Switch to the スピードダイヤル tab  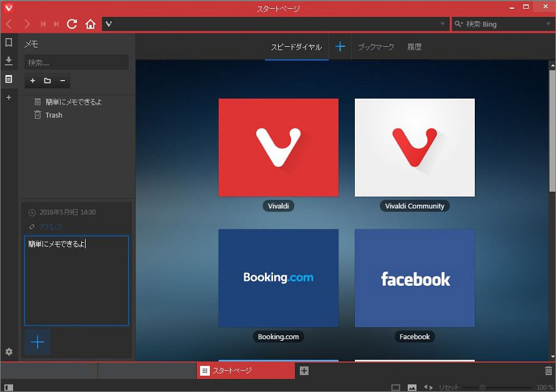click(297, 47)
